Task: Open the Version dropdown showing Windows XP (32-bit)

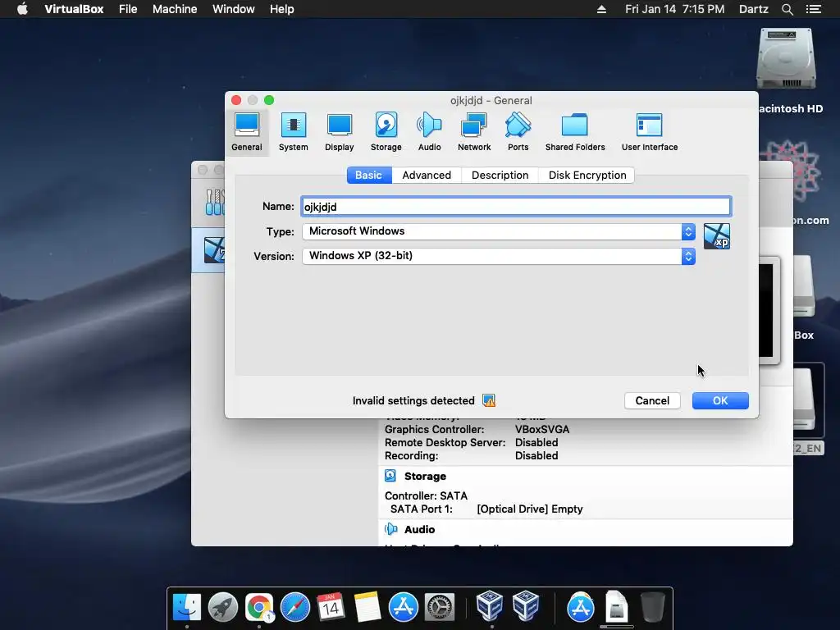Action: (x=499, y=256)
